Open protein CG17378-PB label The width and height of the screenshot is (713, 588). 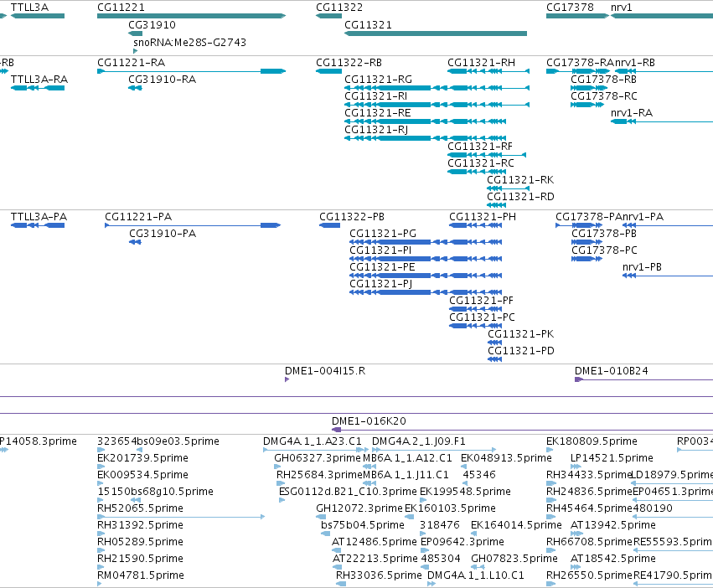(604, 234)
